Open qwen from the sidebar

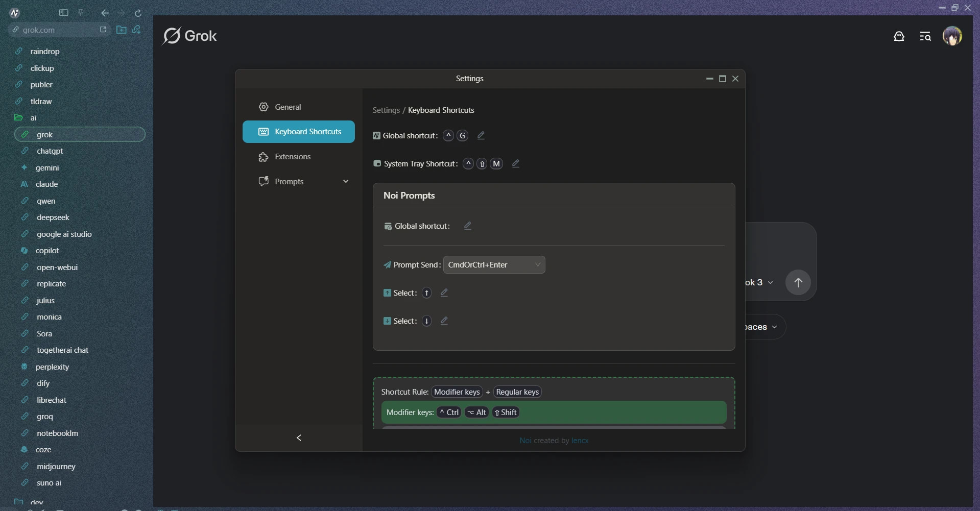[46, 201]
